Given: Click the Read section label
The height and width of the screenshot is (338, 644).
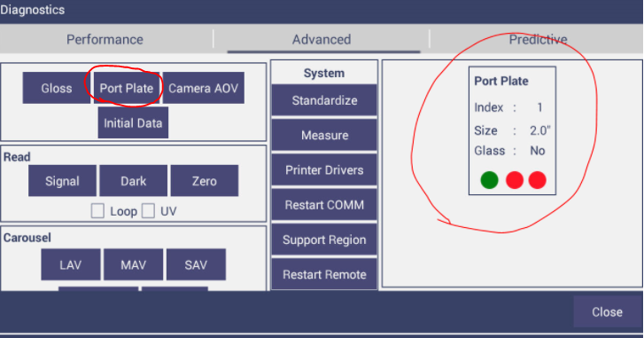Looking at the screenshot, I should tap(17, 157).
